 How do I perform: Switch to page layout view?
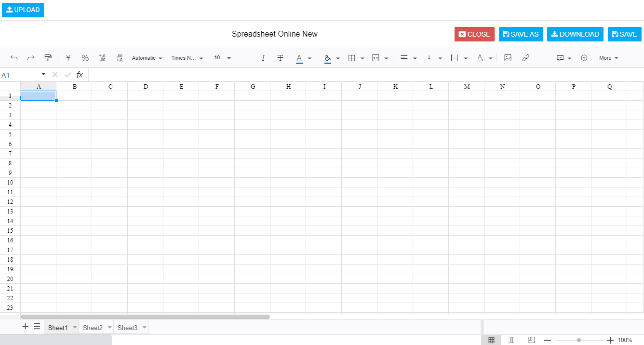tap(511, 340)
